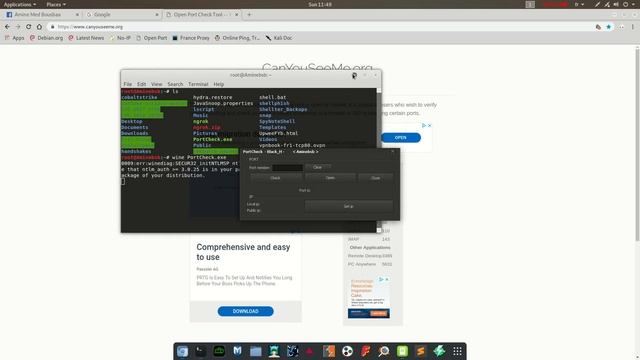
Task: Open the Online Ping bookmark
Action: [x=237, y=38]
